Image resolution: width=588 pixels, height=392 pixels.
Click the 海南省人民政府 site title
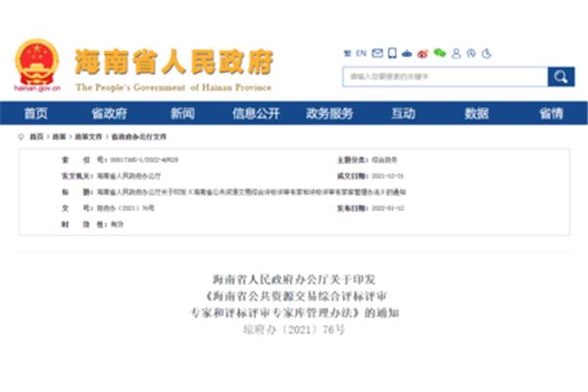173,62
